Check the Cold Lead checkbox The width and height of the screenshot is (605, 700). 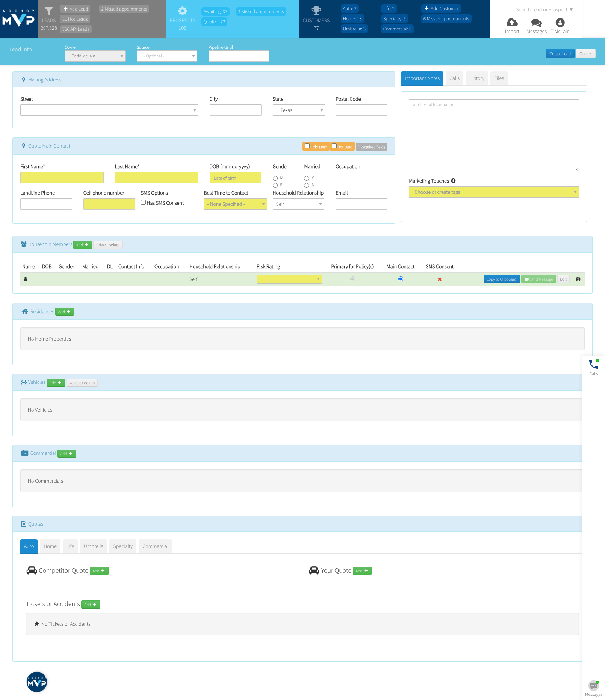point(307,146)
